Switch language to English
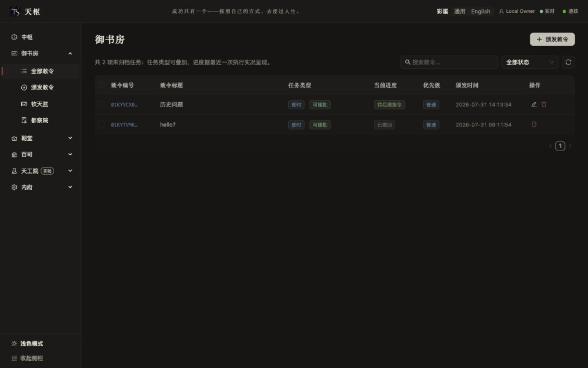588x368 pixels. click(481, 11)
